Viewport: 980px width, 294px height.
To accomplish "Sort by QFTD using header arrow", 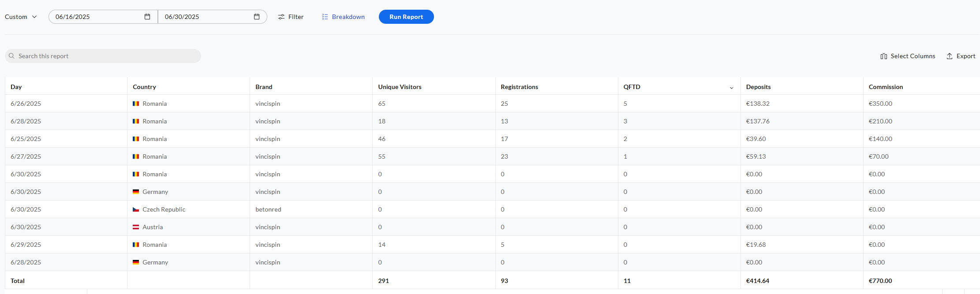I will [x=732, y=87].
